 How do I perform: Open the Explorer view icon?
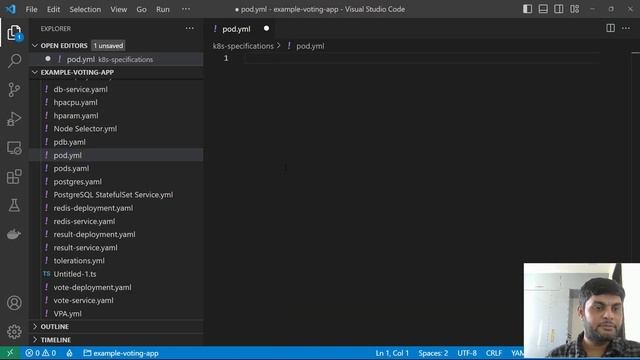(14, 33)
